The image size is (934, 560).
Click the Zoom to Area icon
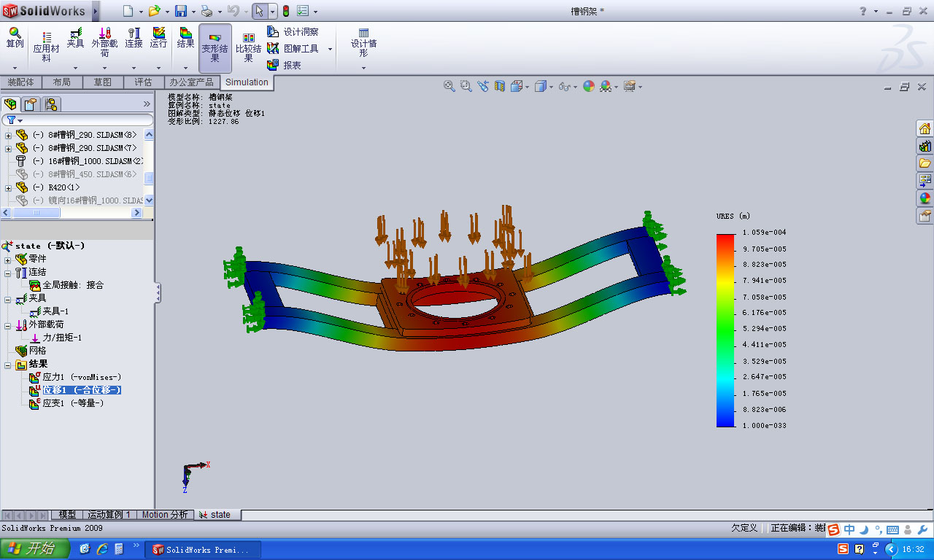466,86
